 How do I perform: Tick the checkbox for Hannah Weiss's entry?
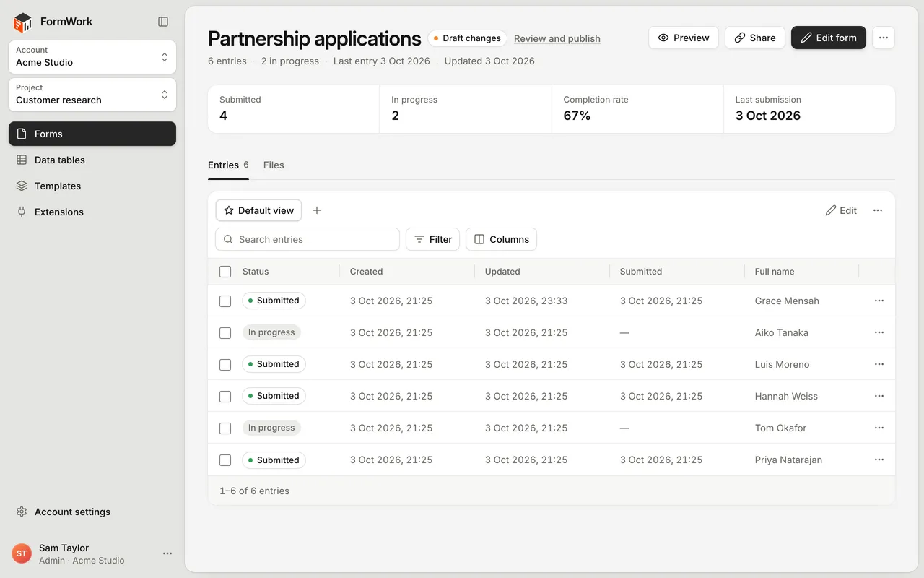point(225,396)
